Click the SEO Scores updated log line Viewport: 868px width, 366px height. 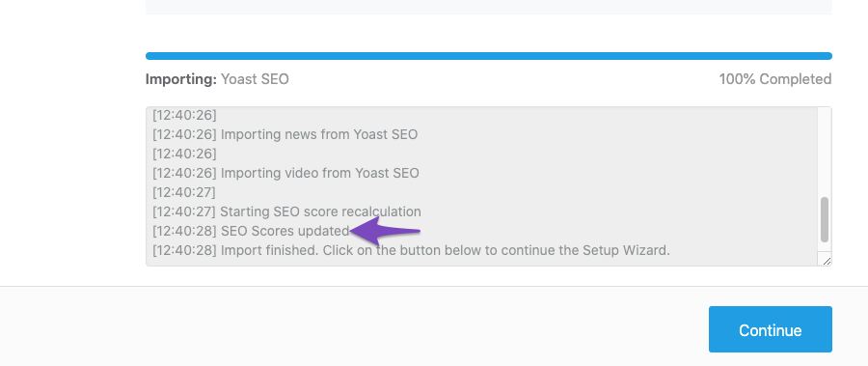point(251,231)
